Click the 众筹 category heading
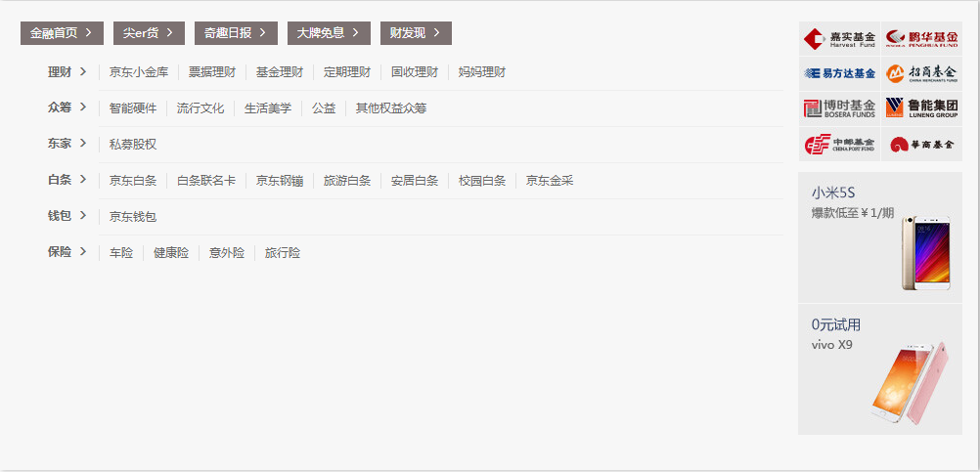Viewport: 980px width, 472px height. (60, 107)
